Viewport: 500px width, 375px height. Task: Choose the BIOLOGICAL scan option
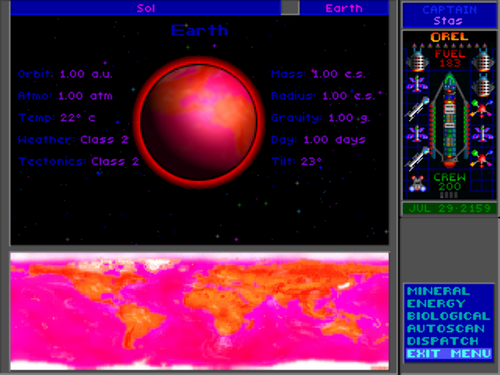(449, 316)
